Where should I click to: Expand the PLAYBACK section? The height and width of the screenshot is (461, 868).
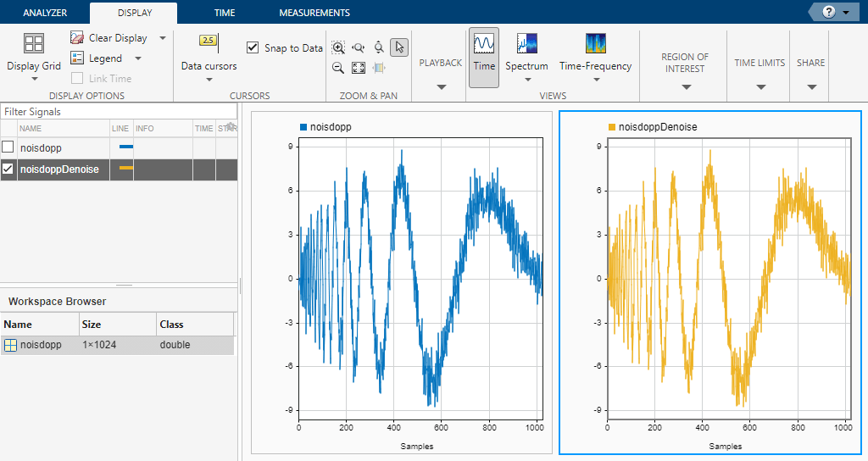441,87
